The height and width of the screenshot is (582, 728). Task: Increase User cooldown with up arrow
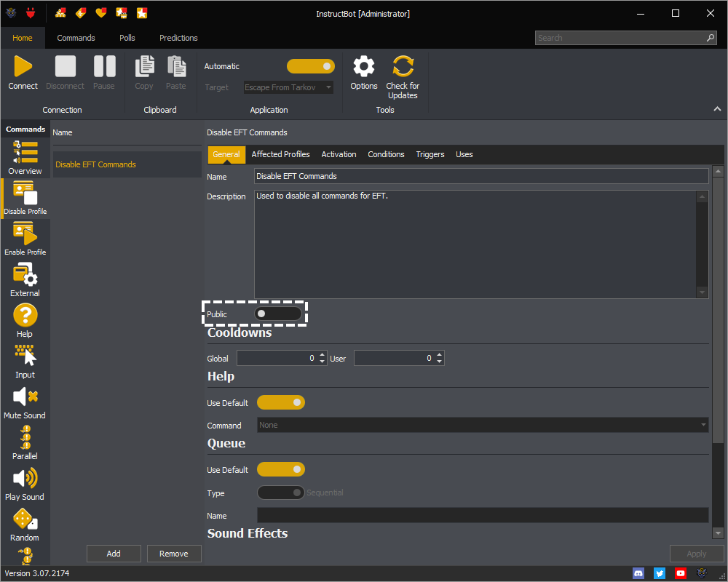point(439,354)
